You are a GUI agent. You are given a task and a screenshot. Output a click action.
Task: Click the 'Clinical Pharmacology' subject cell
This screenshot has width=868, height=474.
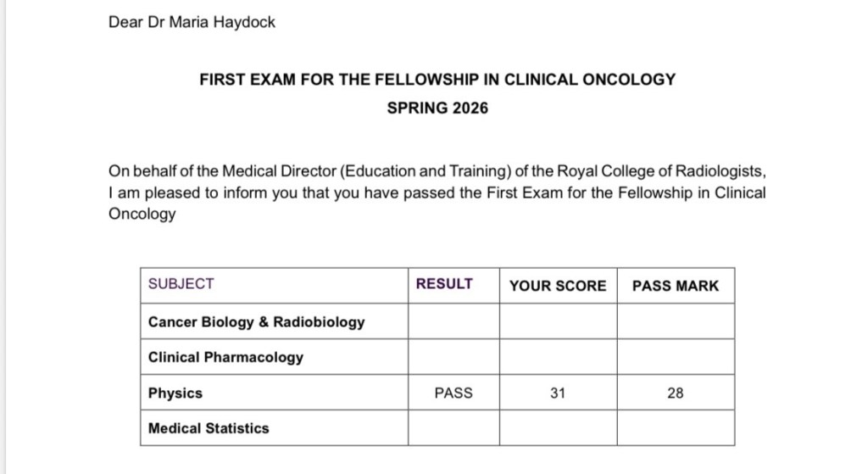225,357
